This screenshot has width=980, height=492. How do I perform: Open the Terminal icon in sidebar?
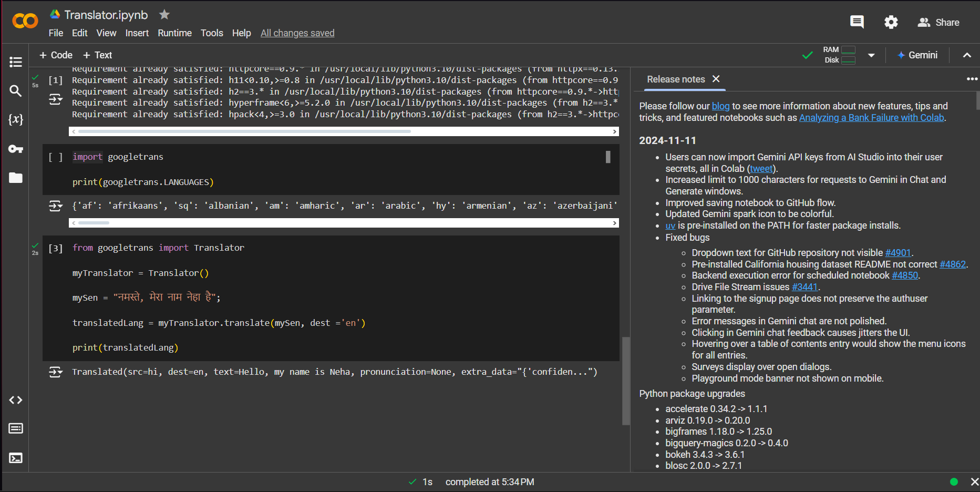pos(16,458)
